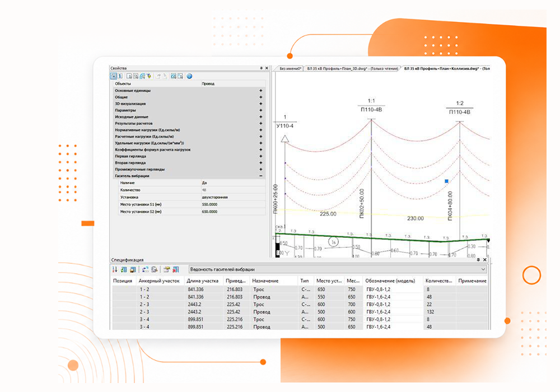Click the circled 16 marker in the profile
The height and width of the screenshot is (392, 560).
pos(333,242)
